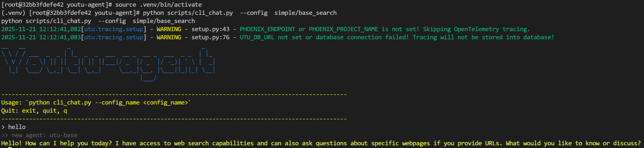644x148 pixels.
Task: Click the timestamp ending in 41,083
Action: point(41,37)
